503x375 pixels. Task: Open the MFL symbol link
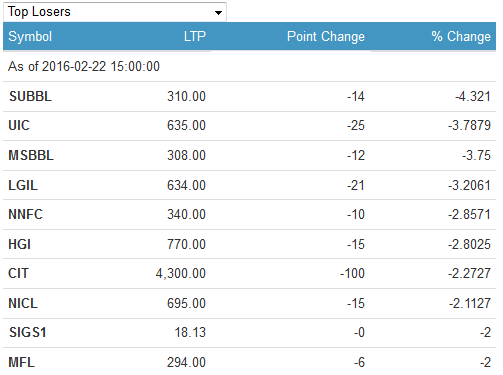click(x=21, y=362)
